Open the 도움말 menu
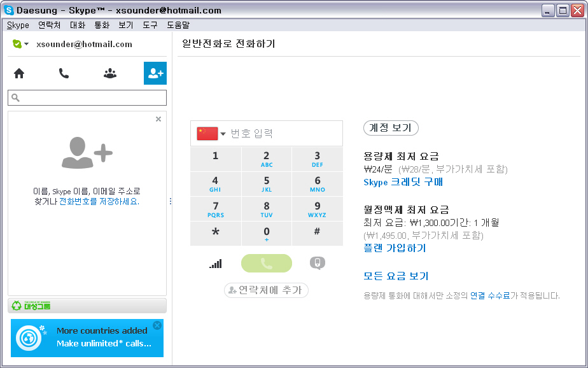Image resolution: width=588 pixels, height=368 pixels. pos(178,25)
